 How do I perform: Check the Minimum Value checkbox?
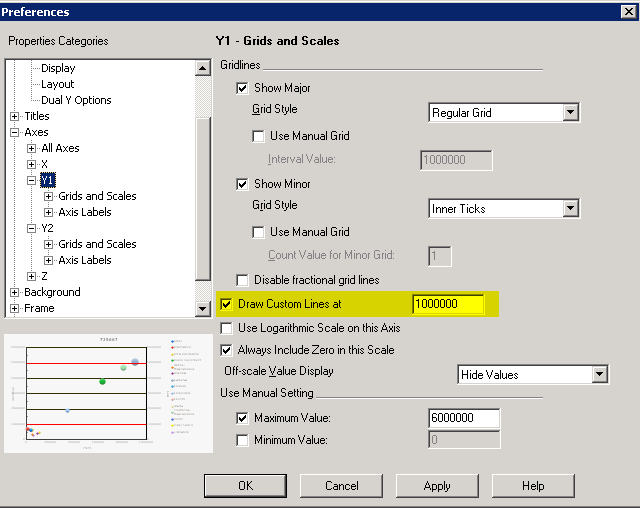coord(242,440)
